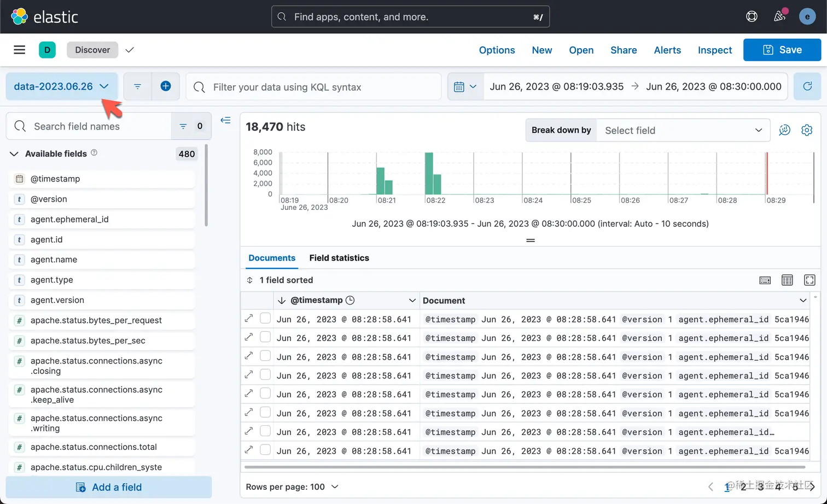The height and width of the screenshot is (504, 827).
Task: Click the KQL filter query input
Action: [313, 87]
